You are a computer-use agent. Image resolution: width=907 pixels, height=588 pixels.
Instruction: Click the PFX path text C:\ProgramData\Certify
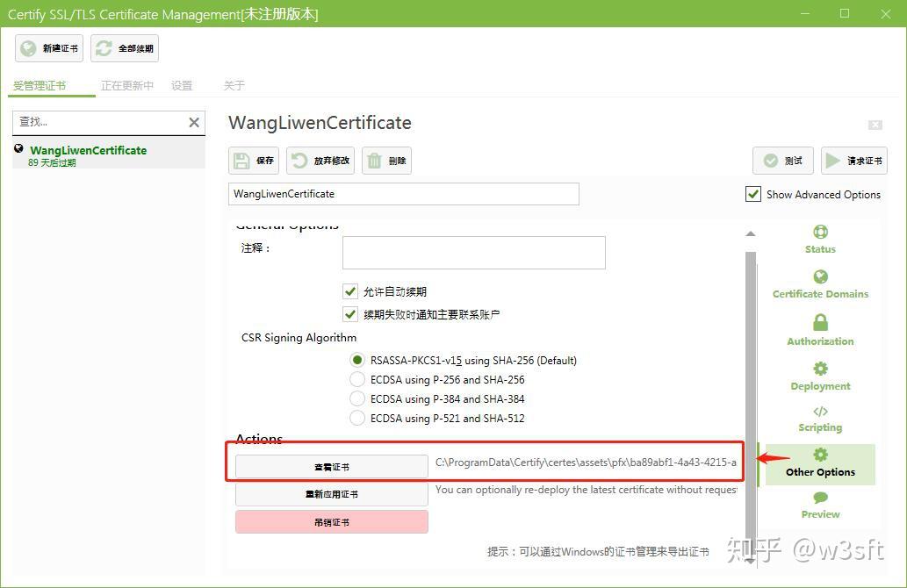[x=586, y=462]
